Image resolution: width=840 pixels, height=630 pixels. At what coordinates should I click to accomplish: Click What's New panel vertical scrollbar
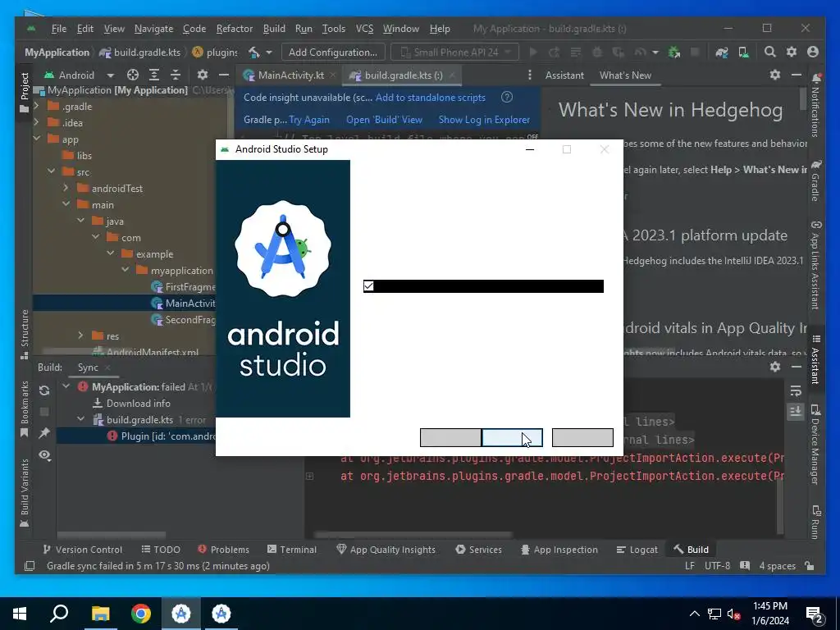[802, 99]
